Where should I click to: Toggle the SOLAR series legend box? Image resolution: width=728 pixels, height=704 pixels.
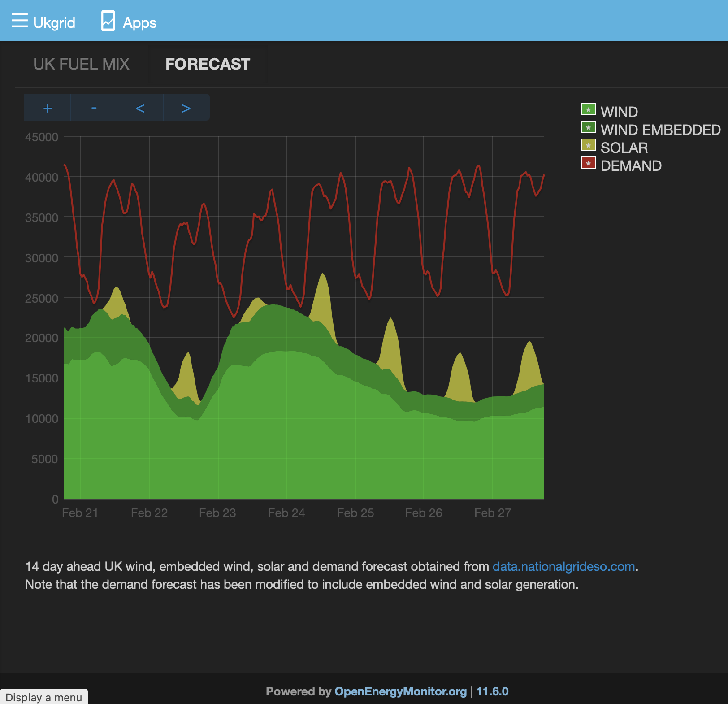(589, 145)
